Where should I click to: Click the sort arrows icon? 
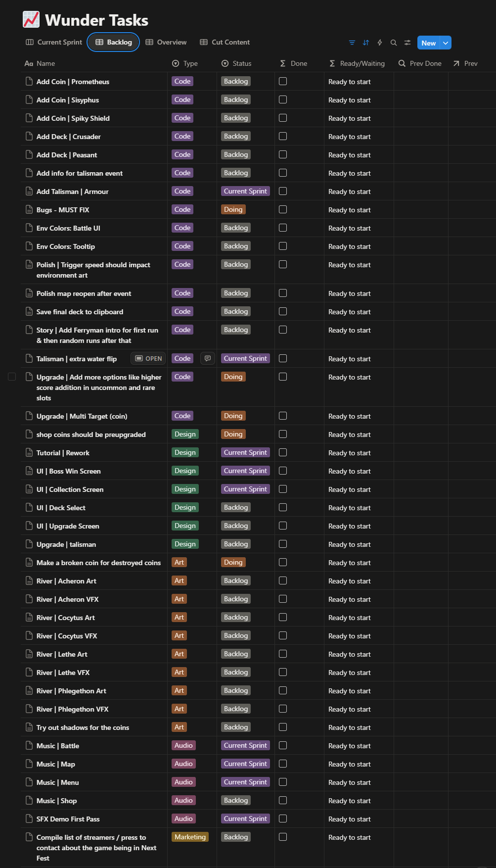[x=366, y=43]
